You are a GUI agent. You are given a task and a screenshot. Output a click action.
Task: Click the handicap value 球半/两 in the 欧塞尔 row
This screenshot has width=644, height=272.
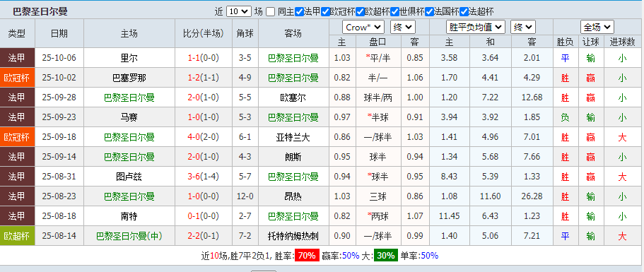tap(378, 97)
